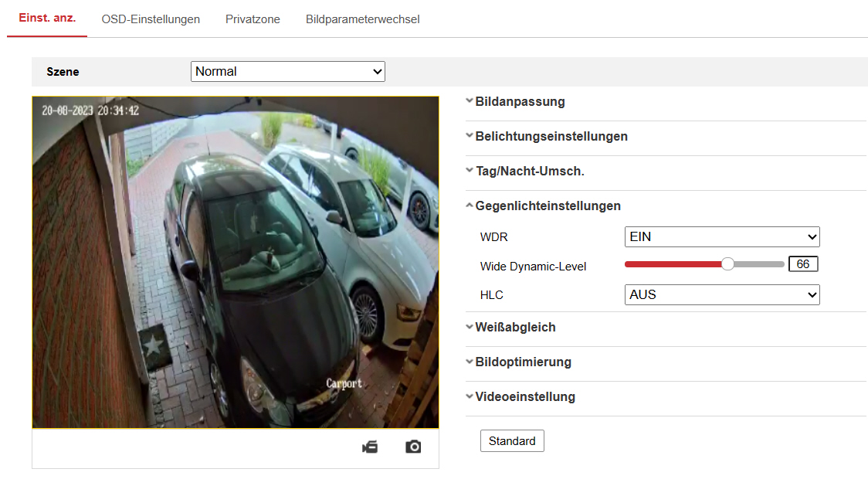Expand the Belichtungseinstellungen section
Viewport: 868px width, 486px height.
551,137
